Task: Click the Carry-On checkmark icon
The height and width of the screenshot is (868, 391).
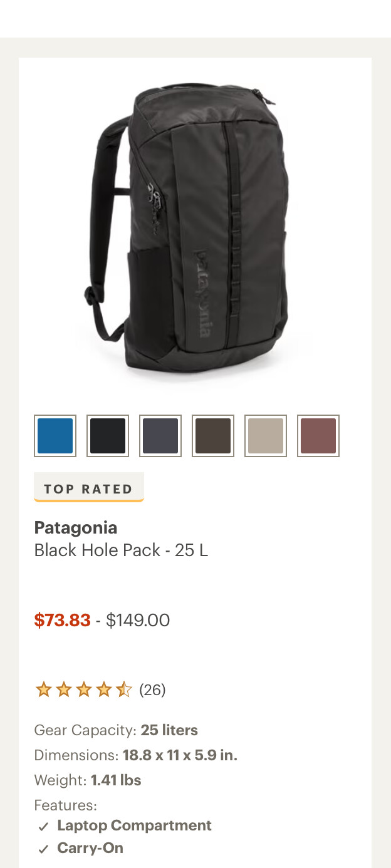Action: (43, 849)
